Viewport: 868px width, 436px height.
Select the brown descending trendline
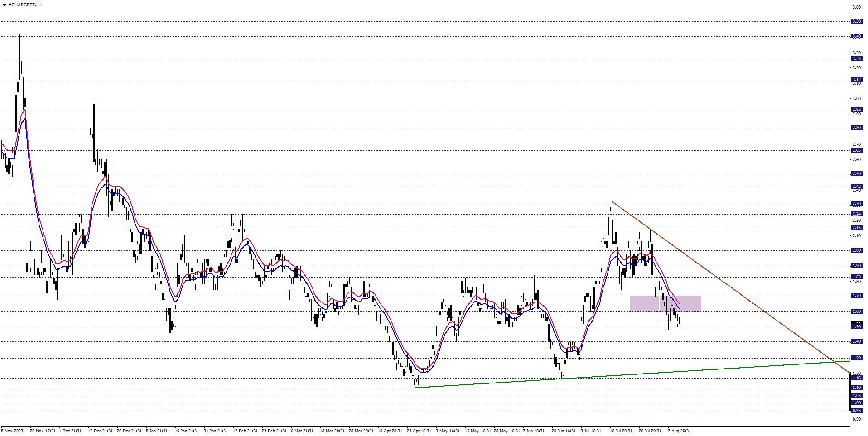click(x=731, y=287)
